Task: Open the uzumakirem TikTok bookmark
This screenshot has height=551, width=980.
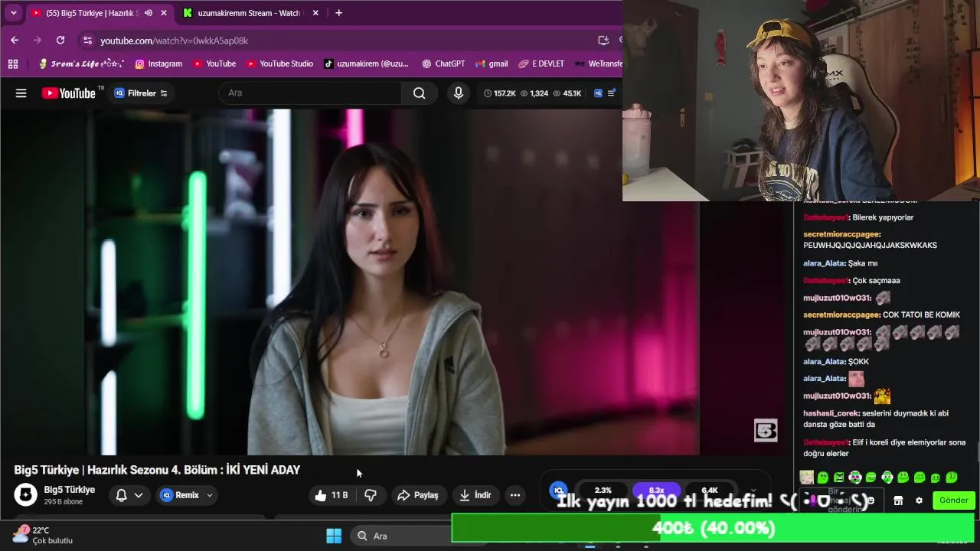Action: 366,64
